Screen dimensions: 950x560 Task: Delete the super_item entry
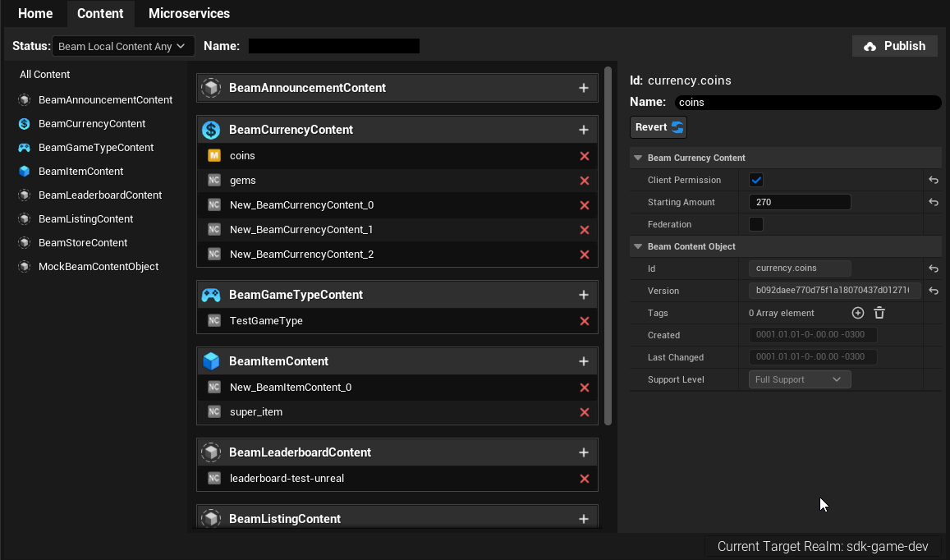pyautogui.click(x=585, y=412)
